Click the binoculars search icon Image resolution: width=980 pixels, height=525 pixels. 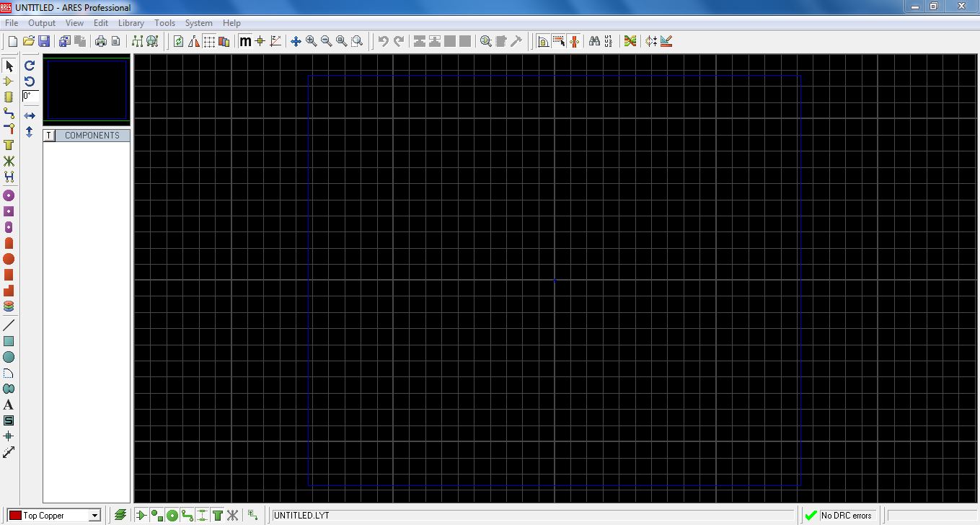[594, 42]
